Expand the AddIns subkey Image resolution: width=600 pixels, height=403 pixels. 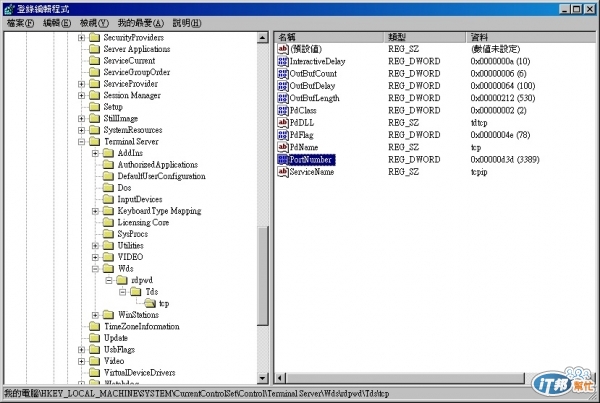click(95, 153)
